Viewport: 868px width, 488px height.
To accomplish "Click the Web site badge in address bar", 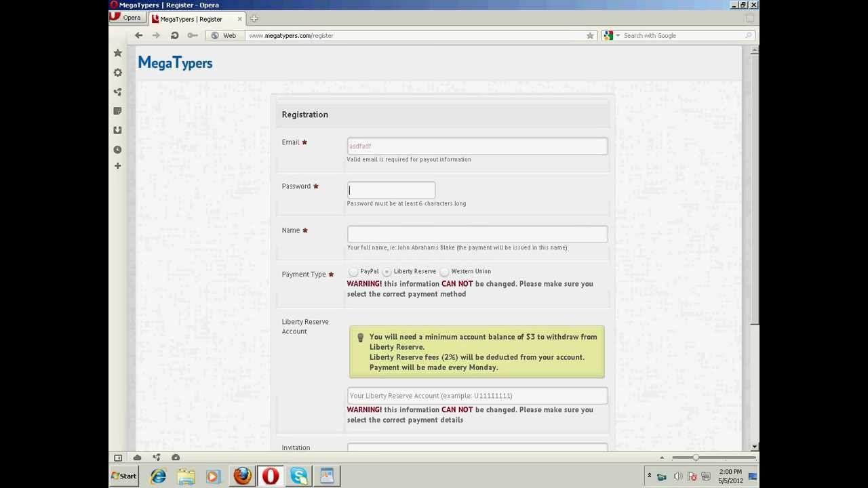I will tap(224, 35).
